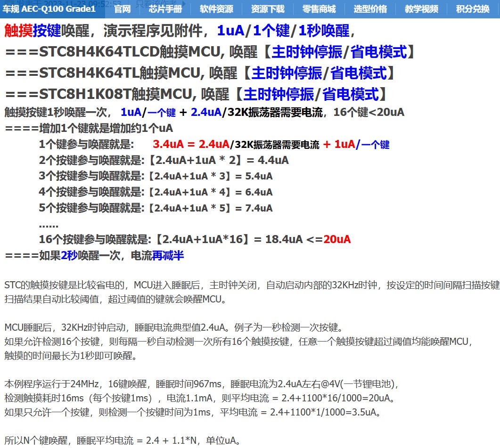Viewport: 500px width, 448px height.
Task: Click the line MCU睡眠后，32KHz时钟启动
Action: click(x=174, y=327)
